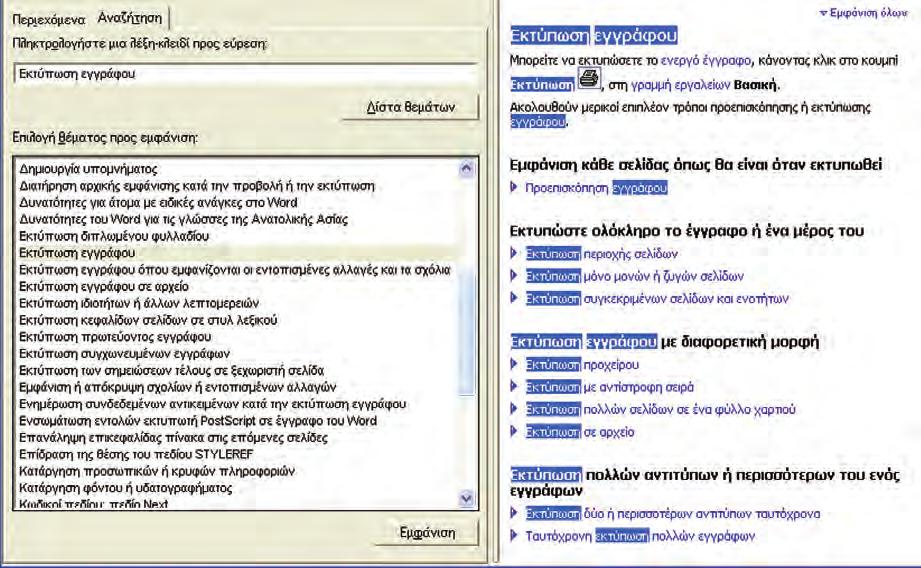Click the topic list scrollbar thumb

(x=466, y=330)
